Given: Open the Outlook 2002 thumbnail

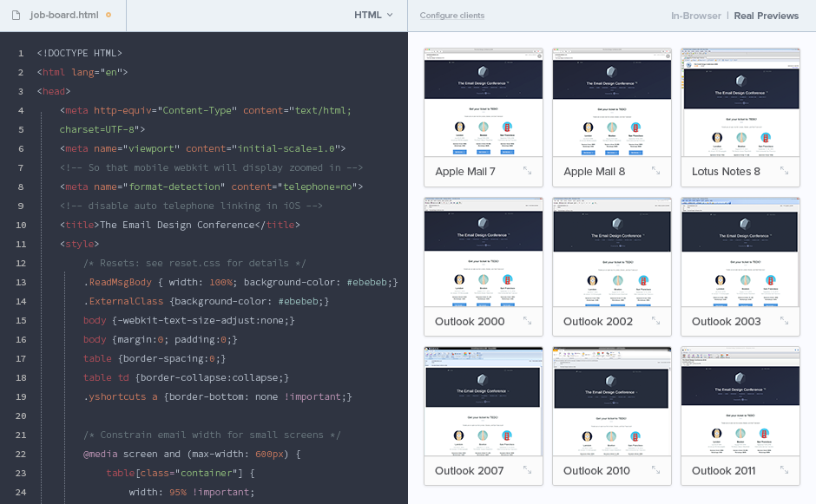Looking at the screenshot, I should pyautogui.click(x=612, y=252).
